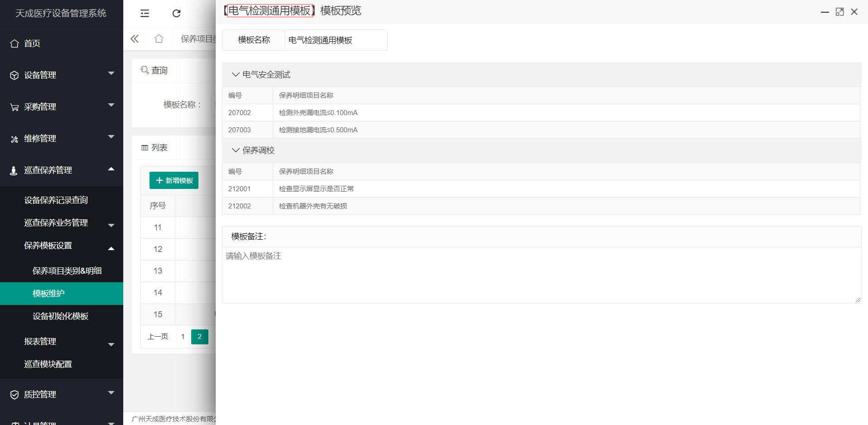868x425 pixels.
Task: Click the table icon beside 列表
Action: (145, 148)
